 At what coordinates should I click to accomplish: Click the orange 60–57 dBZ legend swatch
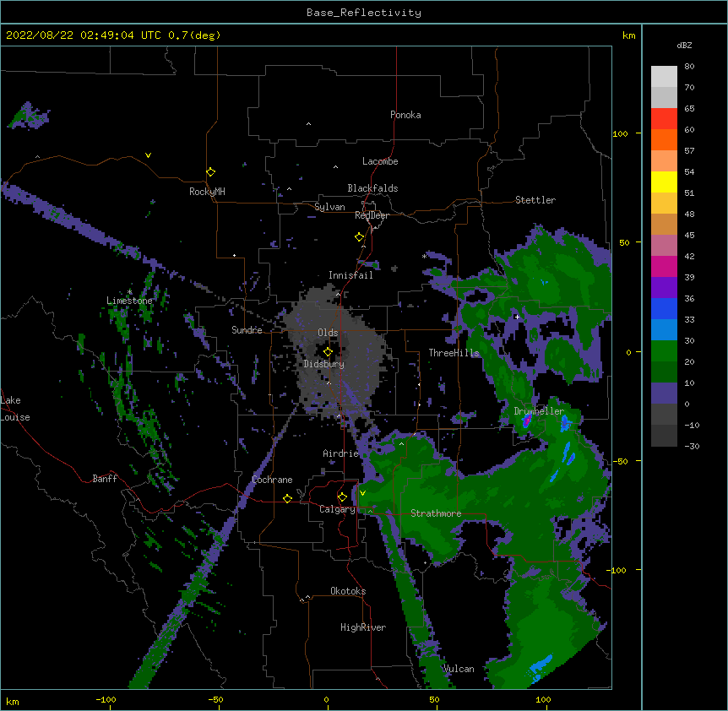(664, 140)
